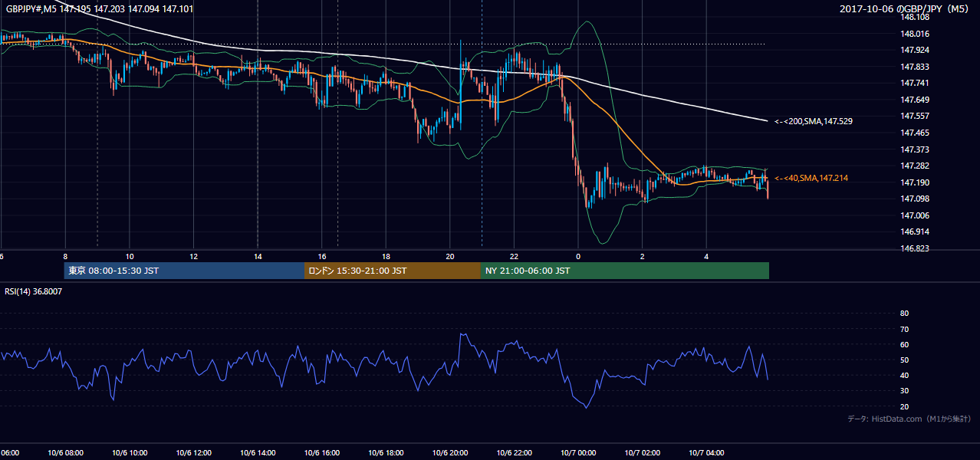Click hour label 14 under price chart
The height and width of the screenshot is (460, 980).
258,257
